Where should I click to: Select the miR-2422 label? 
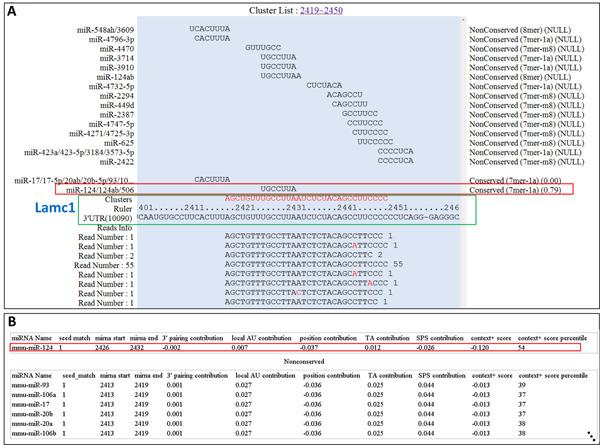[x=117, y=162]
